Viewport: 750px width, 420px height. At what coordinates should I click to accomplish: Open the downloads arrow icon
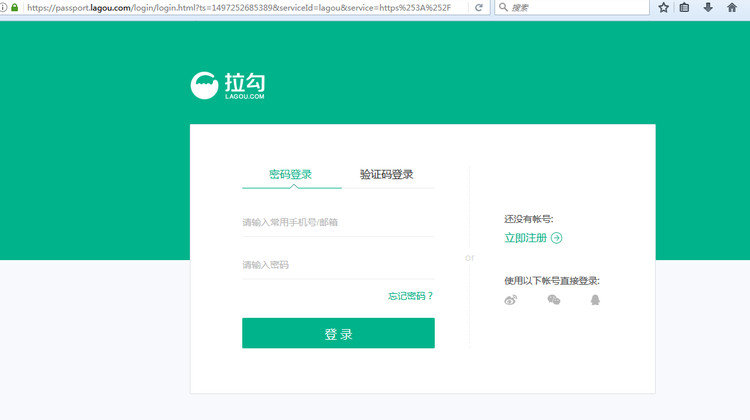pyautogui.click(x=708, y=7)
